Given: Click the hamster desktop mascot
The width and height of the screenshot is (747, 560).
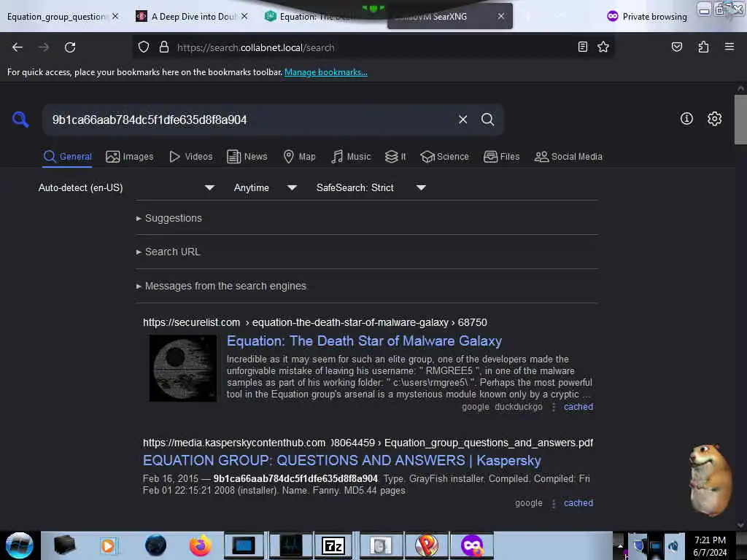Looking at the screenshot, I should 710,480.
